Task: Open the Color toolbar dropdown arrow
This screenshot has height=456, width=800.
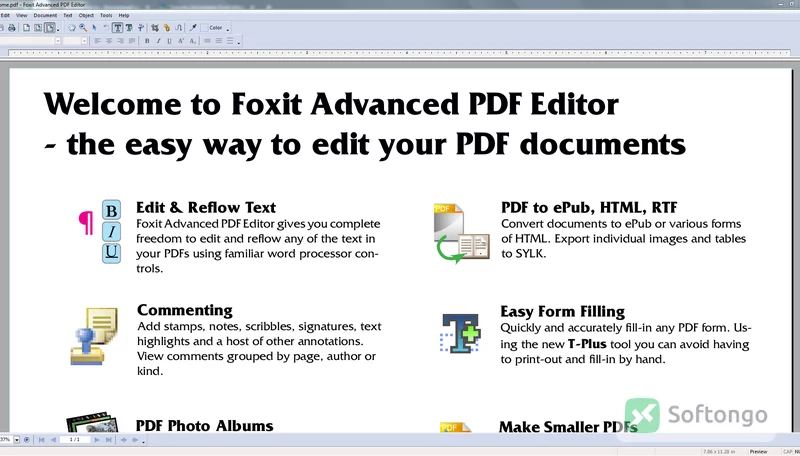Action: [x=228, y=30]
